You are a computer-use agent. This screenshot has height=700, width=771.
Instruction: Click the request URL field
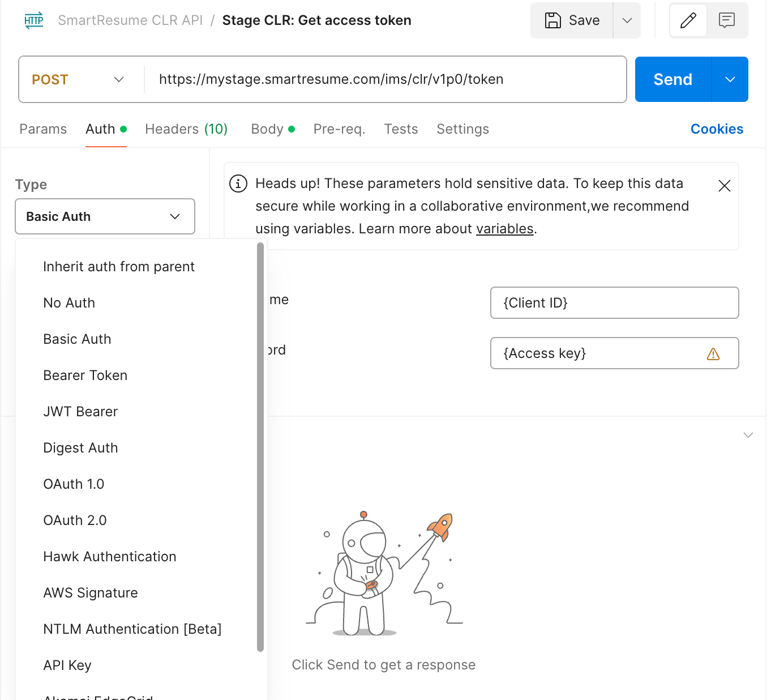(385, 79)
